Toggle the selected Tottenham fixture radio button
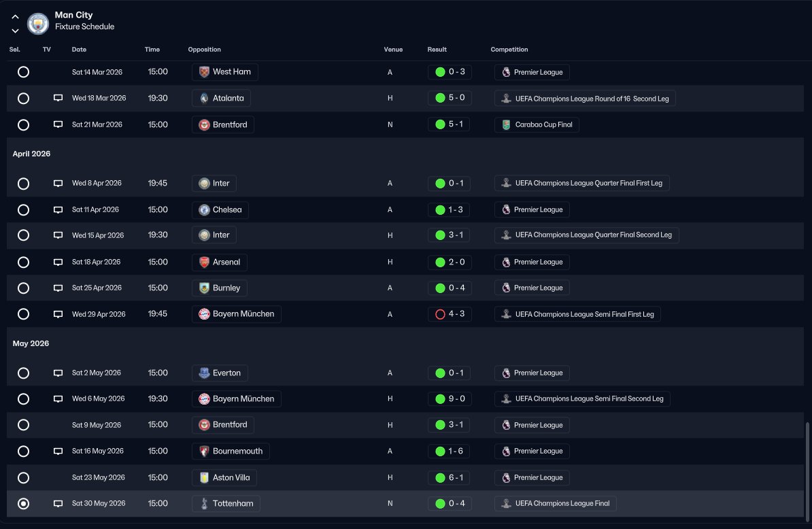The height and width of the screenshot is (529, 812). pyautogui.click(x=23, y=504)
